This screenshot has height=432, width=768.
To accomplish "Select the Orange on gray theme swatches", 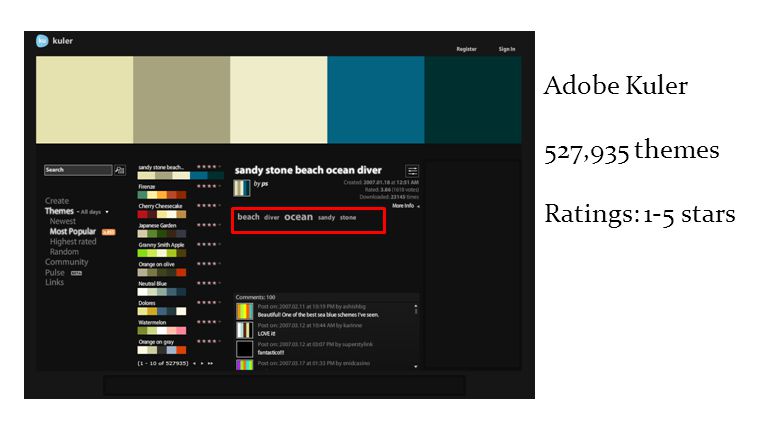I will (162, 350).
